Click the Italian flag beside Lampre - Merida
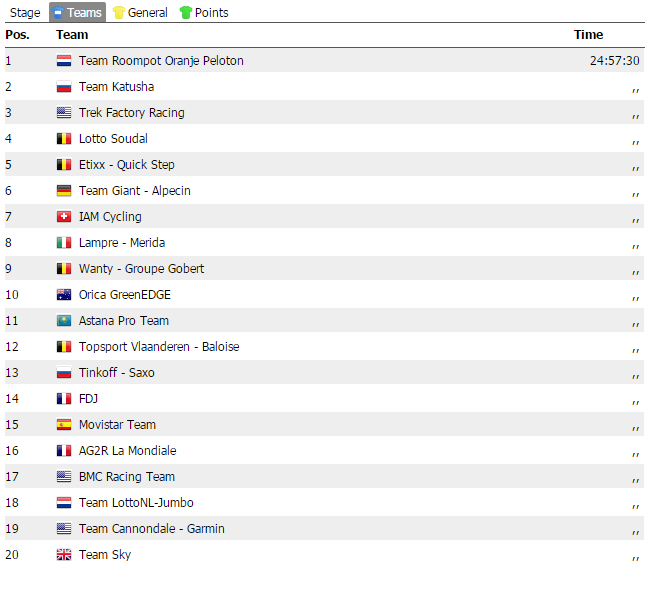653x592 pixels. [x=64, y=243]
